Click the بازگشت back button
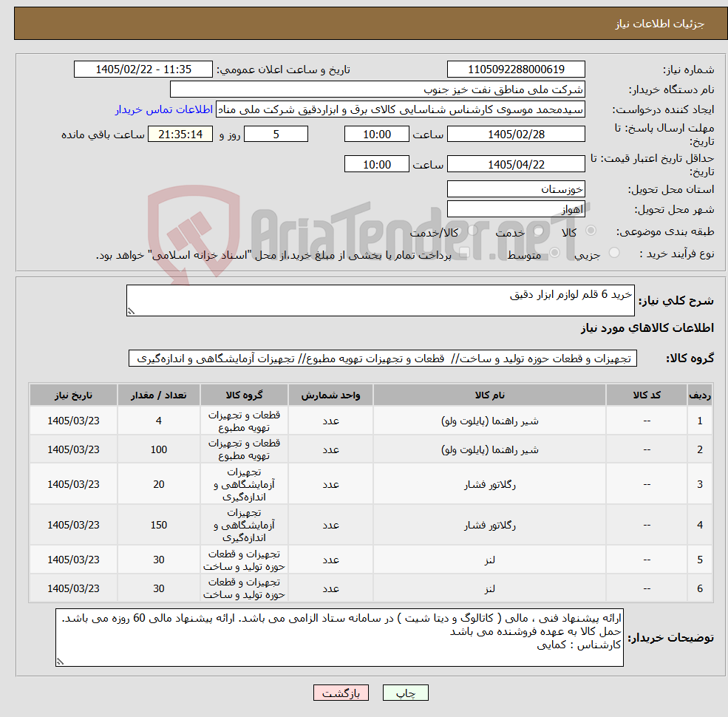 tap(341, 693)
